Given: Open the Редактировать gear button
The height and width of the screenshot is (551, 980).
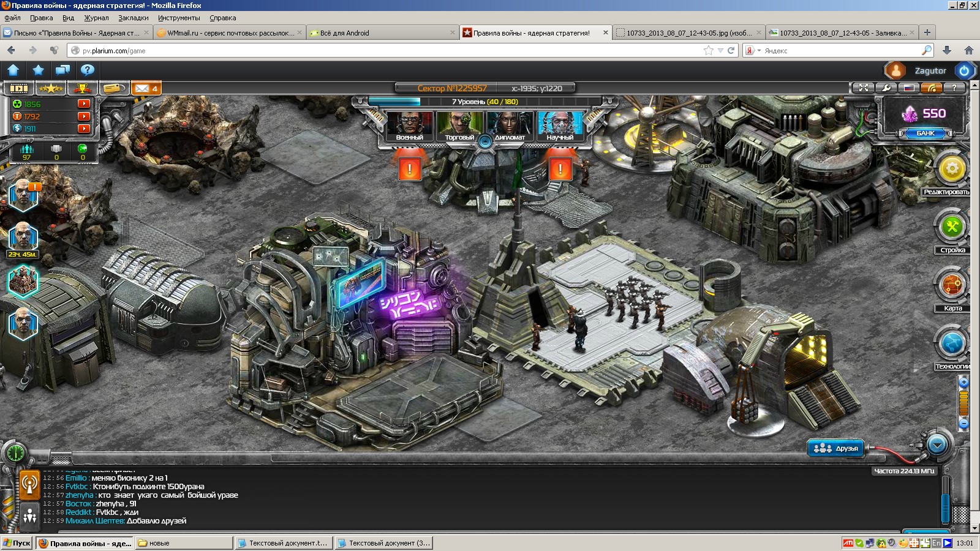Looking at the screenshot, I should [952, 169].
